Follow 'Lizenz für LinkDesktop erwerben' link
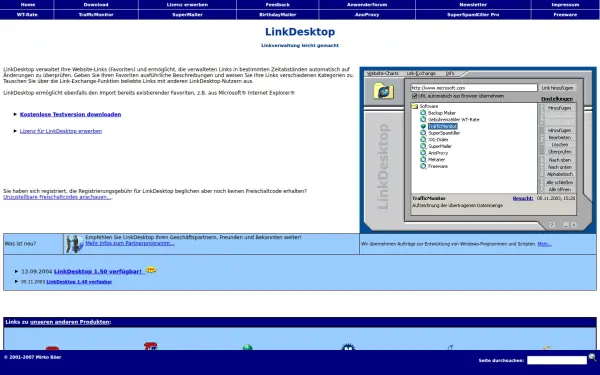The image size is (600, 375). click(61, 131)
